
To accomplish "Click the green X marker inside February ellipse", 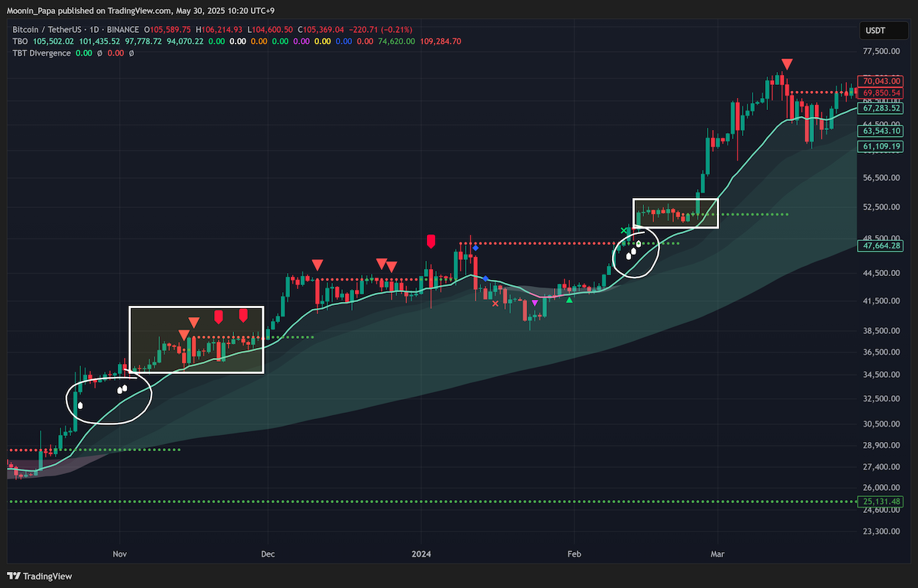I will point(623,229).
